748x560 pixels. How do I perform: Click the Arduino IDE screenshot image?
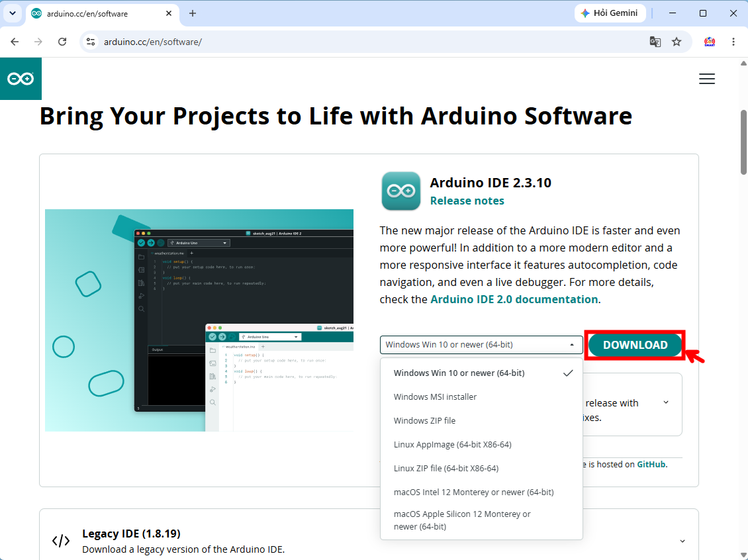(x=199, y=320)
